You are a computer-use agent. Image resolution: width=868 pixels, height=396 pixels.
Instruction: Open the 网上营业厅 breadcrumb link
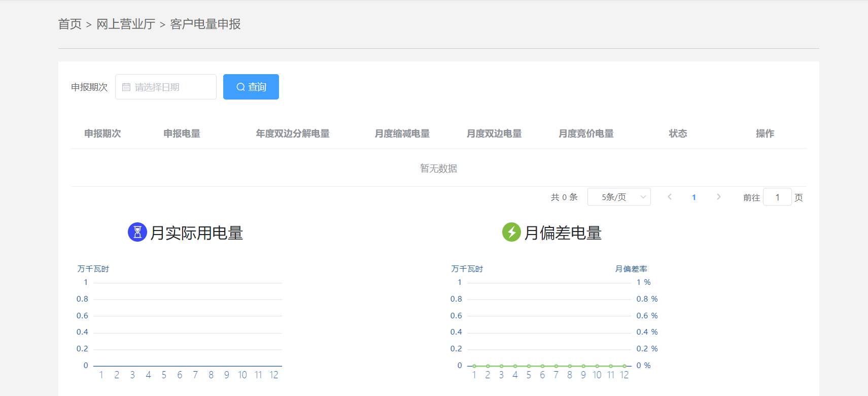pos(126,24)
